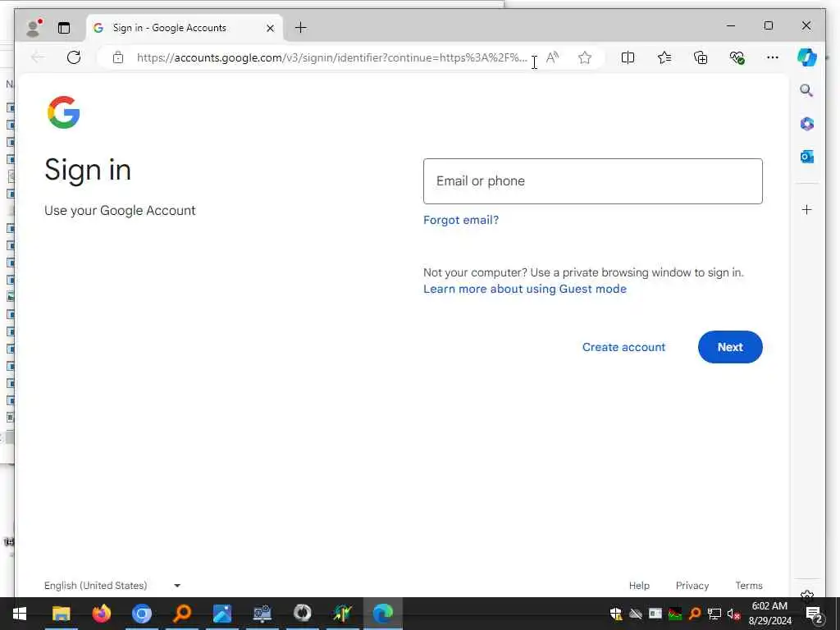This screenshot has height=630, width=840.
Task: Add this page to favorites star
Action: [x=584, y=57]
